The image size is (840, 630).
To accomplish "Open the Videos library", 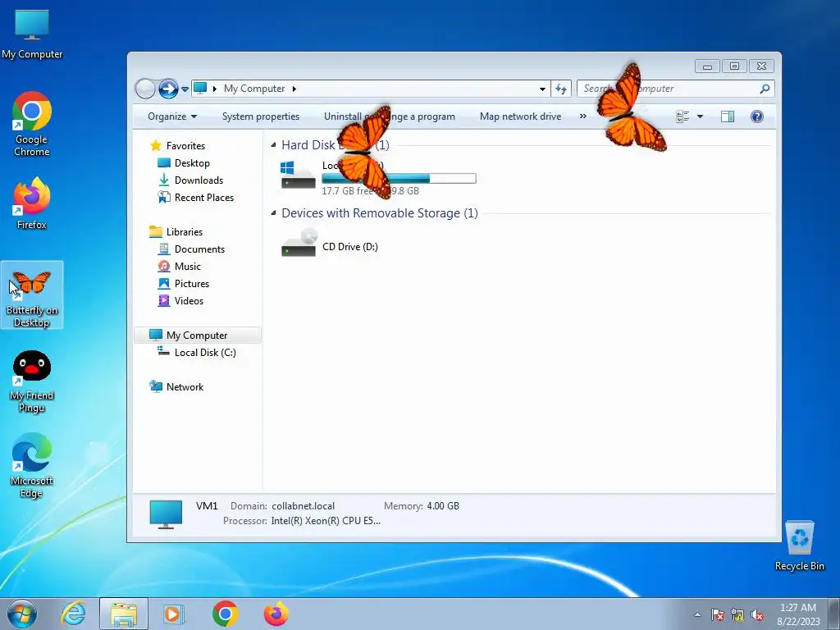I will pos(189,300).
